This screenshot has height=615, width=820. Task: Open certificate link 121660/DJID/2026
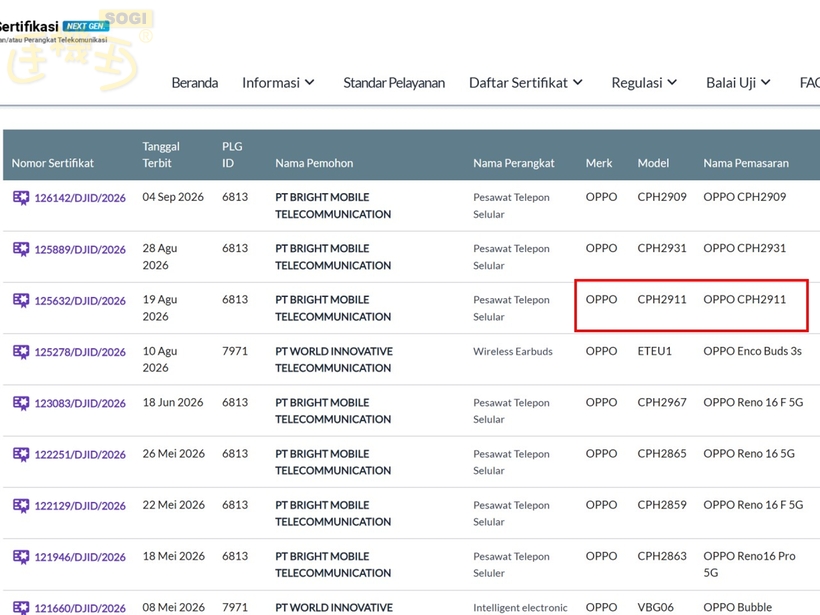(x=80, y=608)
